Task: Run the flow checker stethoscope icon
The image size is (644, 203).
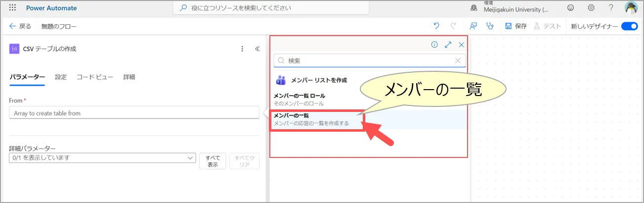Action: pos(490,26)
